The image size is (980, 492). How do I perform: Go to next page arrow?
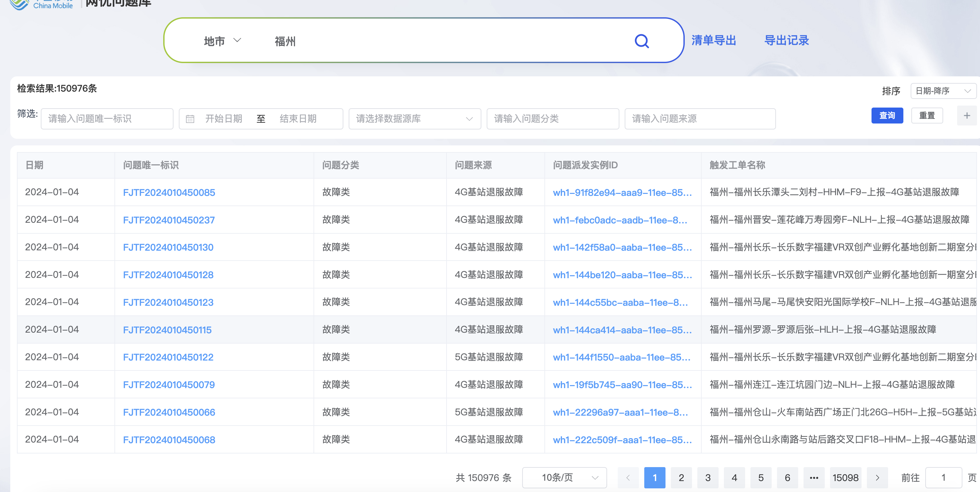(877, 477)
